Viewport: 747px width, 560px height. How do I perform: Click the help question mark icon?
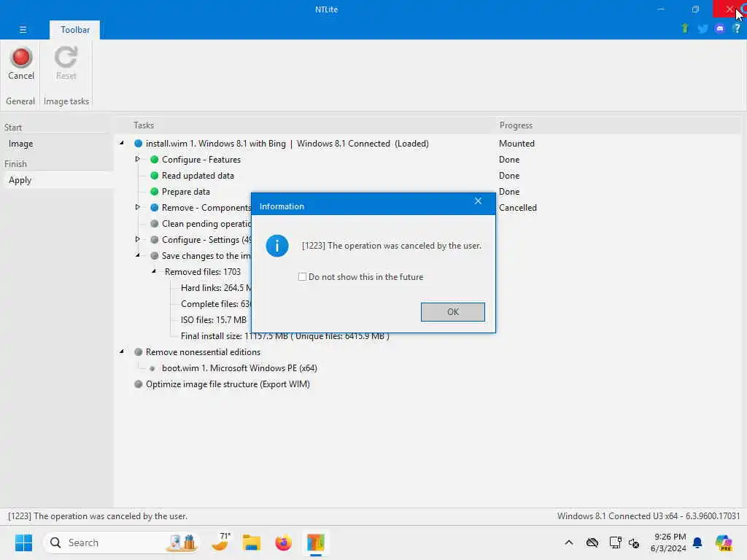[737, 28]
